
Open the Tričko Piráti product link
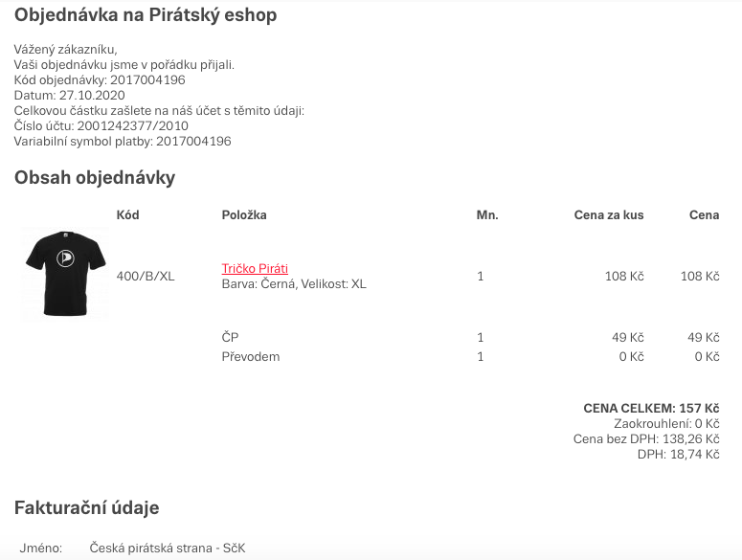[255, 269]
